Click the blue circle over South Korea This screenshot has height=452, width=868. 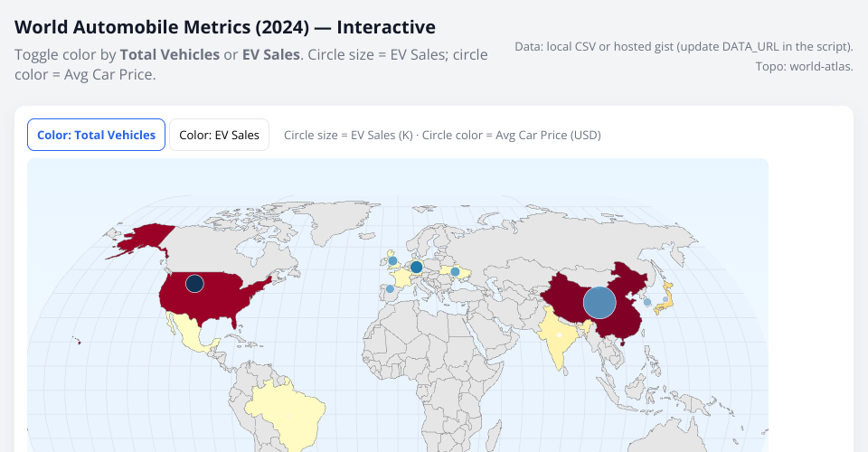(x=646, y=303)
